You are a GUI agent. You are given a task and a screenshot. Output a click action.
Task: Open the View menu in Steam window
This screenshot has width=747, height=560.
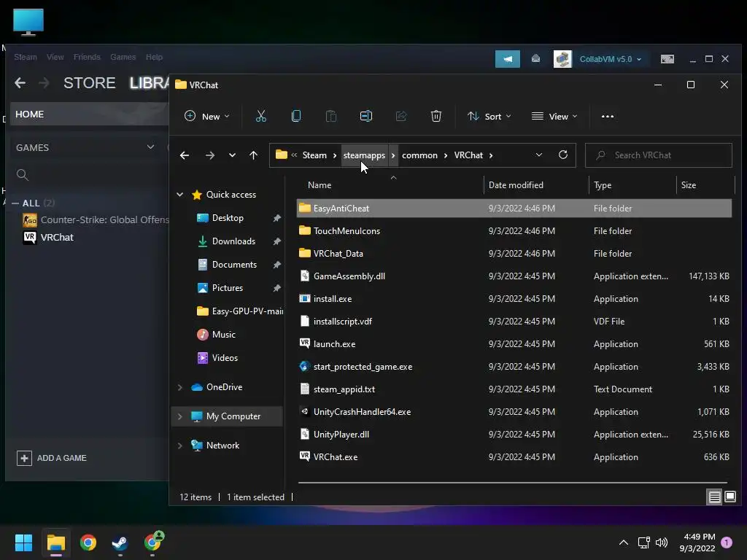[55, 57]
